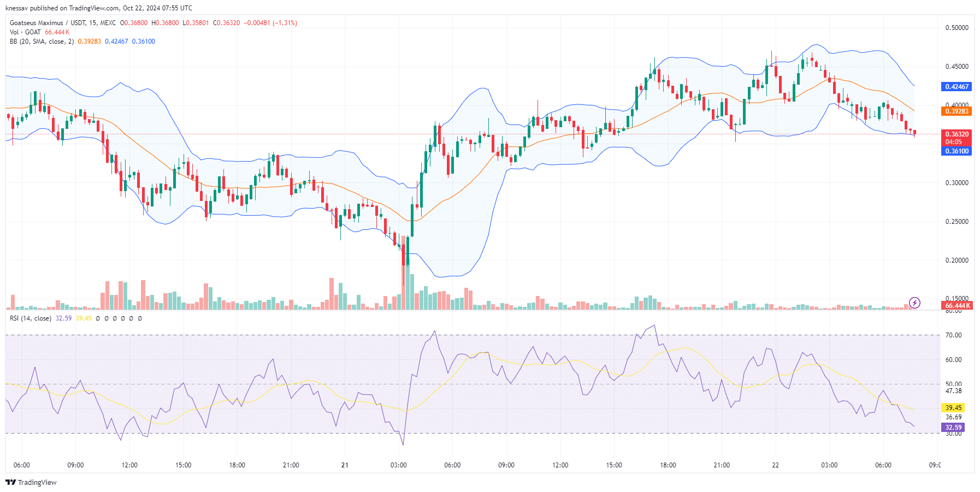Click the high value H0.36800
980x492 pixels.
(165, 23)
